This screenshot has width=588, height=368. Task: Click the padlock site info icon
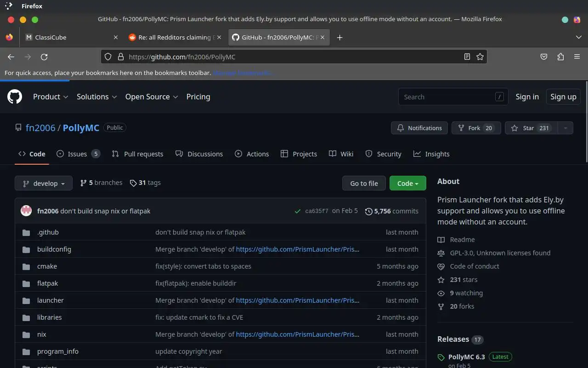(121, 57)
